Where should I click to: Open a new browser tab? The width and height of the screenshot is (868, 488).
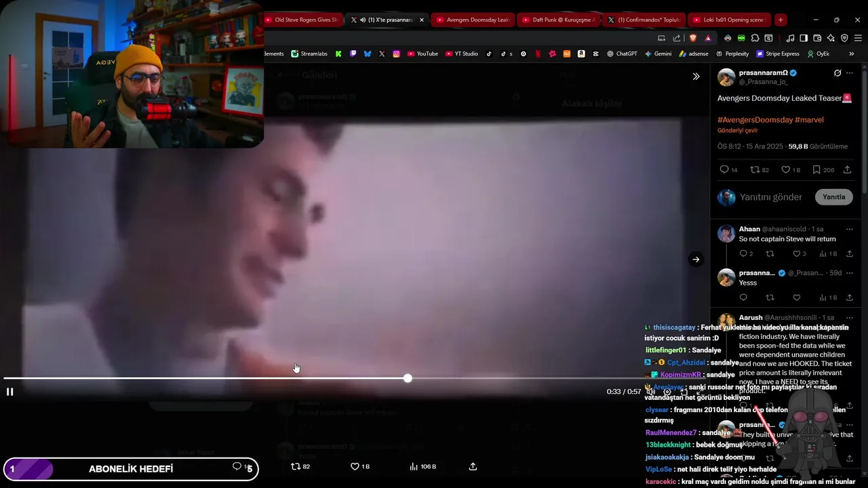click(x=781, y=20)
